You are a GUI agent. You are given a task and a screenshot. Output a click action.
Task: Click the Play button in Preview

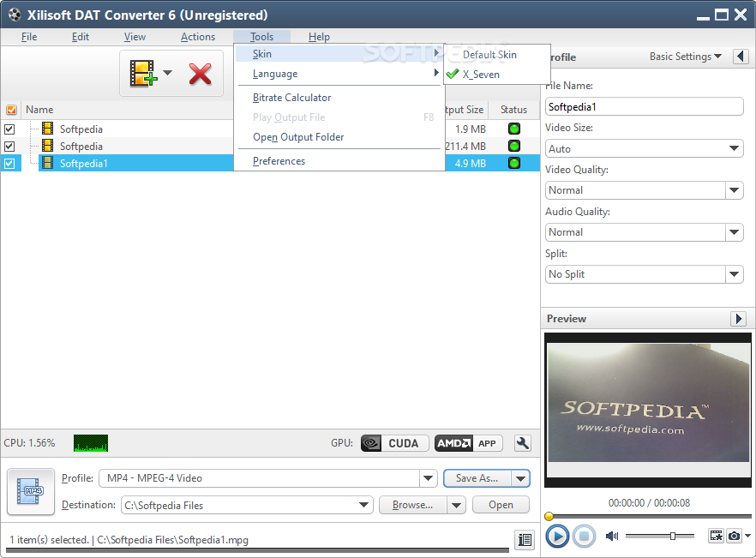[x=557, y=537]
